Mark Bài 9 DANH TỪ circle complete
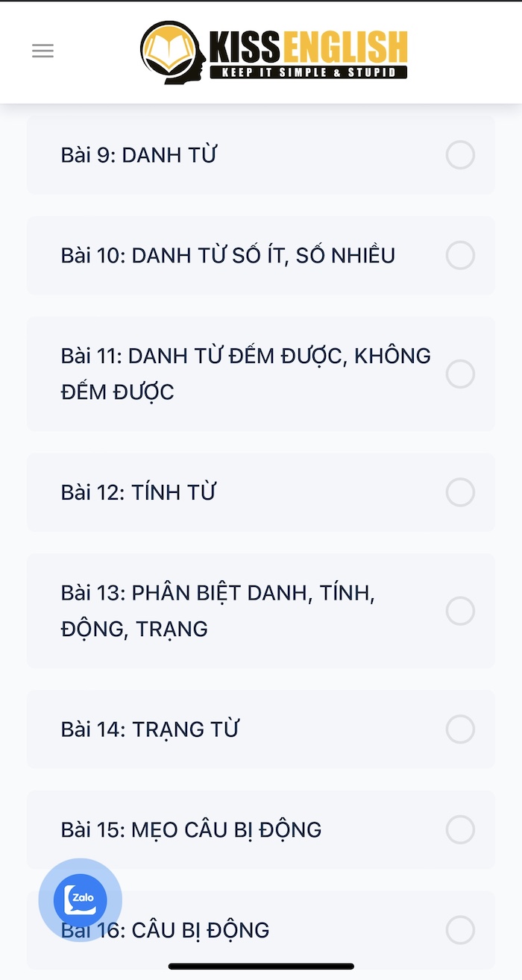 [x=460, y=155]
